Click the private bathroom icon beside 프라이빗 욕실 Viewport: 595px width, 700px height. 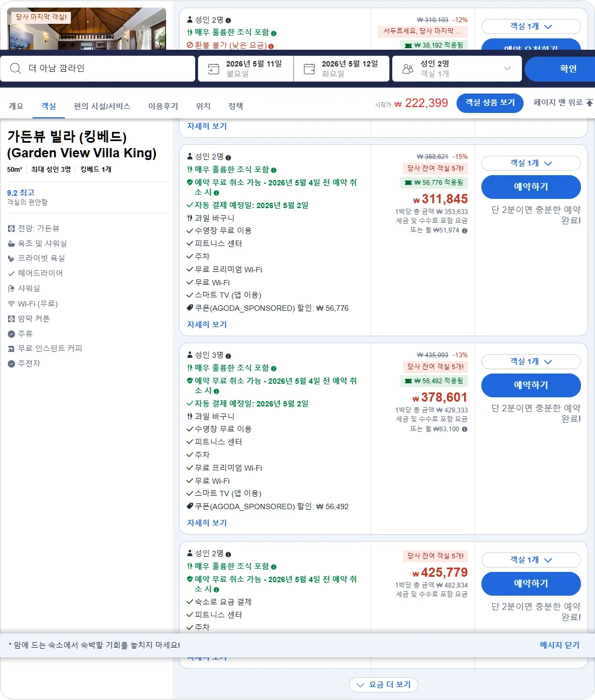tap(11, 258)
